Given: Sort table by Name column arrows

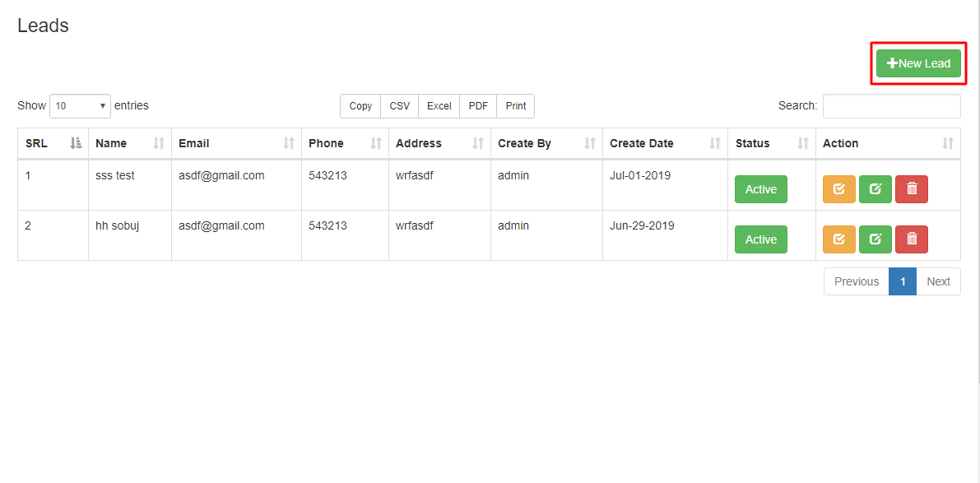Looking at the screenshot, I should click(x=159, y=143).
